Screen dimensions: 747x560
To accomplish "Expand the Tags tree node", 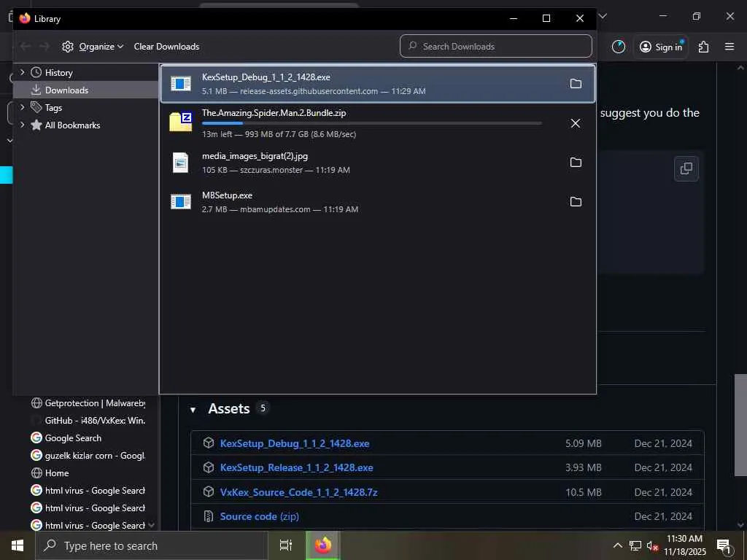I will pos(22,107).
